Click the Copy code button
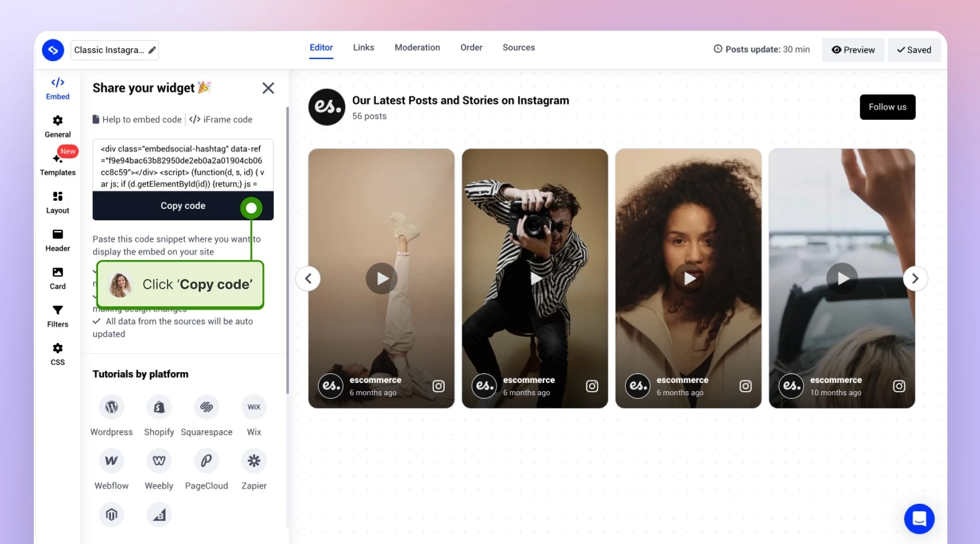This screenshot has height=544, width=980. [183, 206]
